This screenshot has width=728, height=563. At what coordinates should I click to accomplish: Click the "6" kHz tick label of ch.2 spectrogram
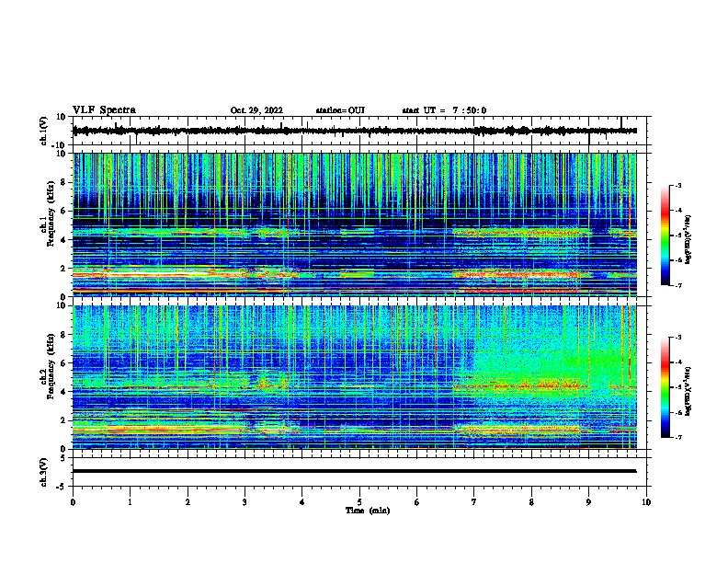(65, 363)
